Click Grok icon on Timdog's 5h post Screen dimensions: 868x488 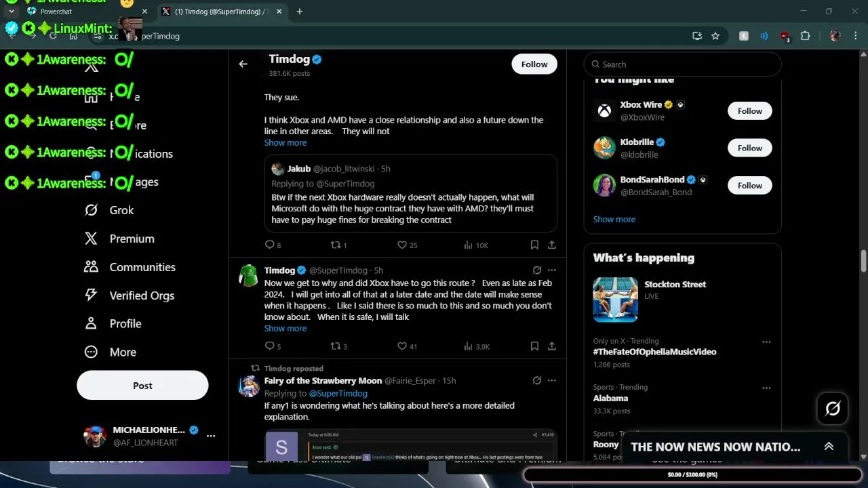(536, 270)
